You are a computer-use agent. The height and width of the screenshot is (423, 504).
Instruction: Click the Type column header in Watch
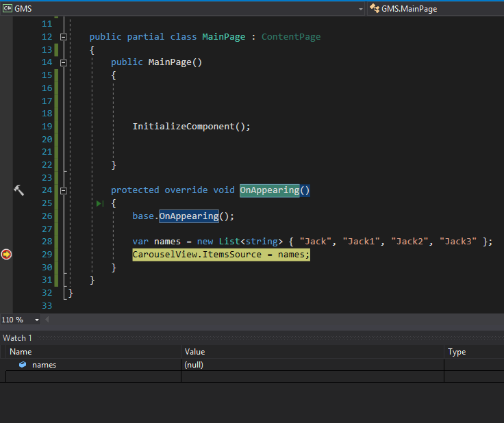pos(457,352)
